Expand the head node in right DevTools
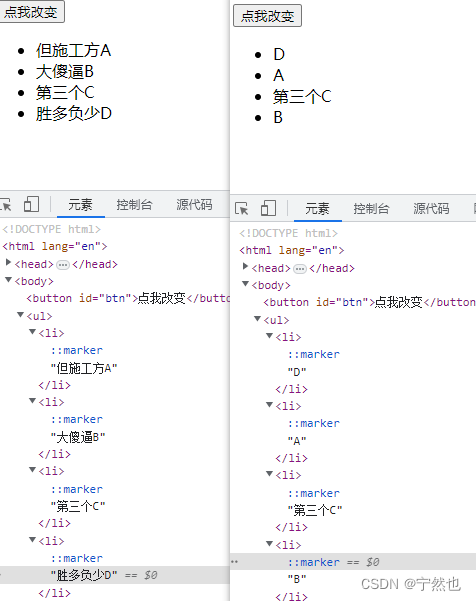Image resolution: width=476 pixels, height=601 pixels. pos(245,266)
